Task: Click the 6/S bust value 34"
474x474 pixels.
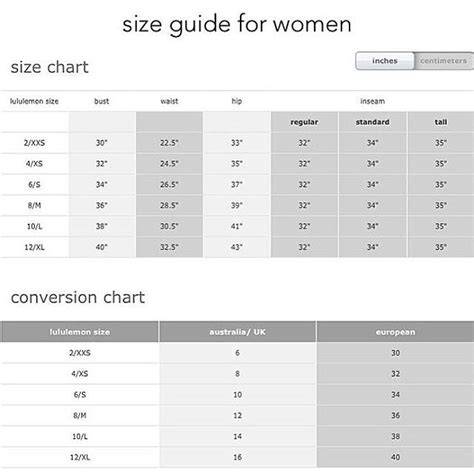Action: (102, 185)
